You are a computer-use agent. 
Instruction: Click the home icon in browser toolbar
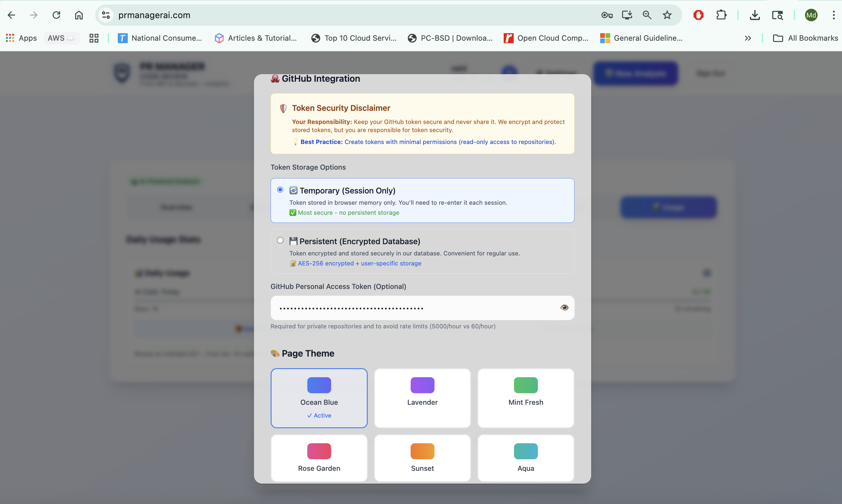point(79,15)
